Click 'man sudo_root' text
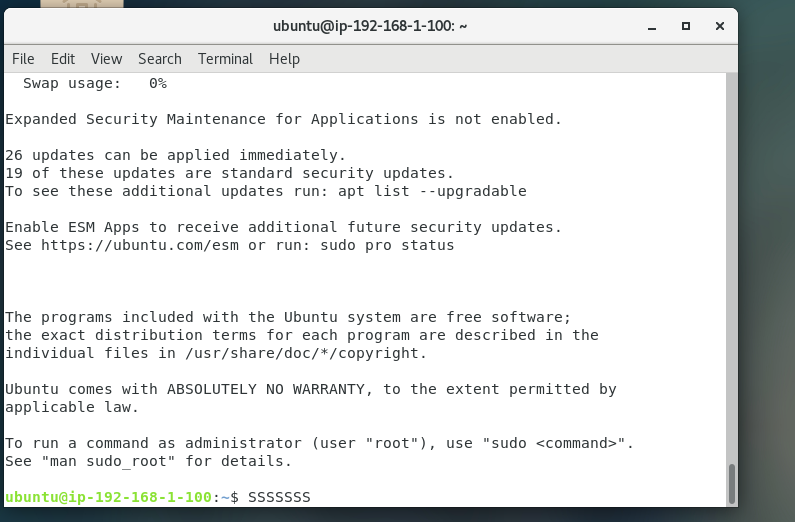This screenshot has width=795, height=522. click(109, 462)
